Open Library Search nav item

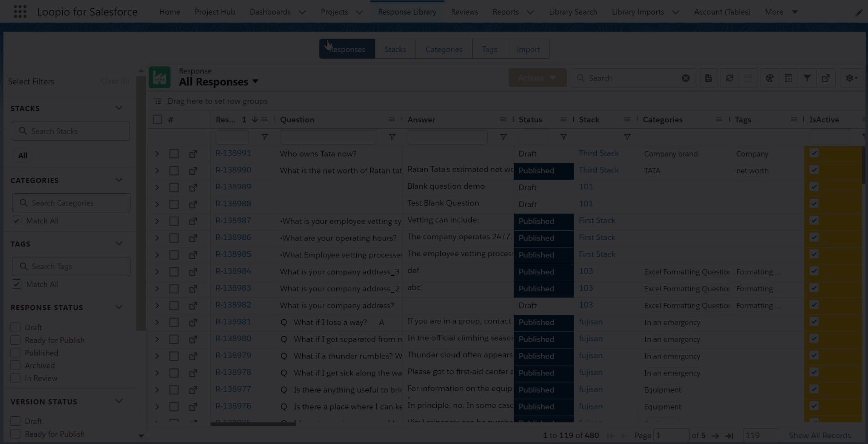pyautogui.click(x=573, y=12)
